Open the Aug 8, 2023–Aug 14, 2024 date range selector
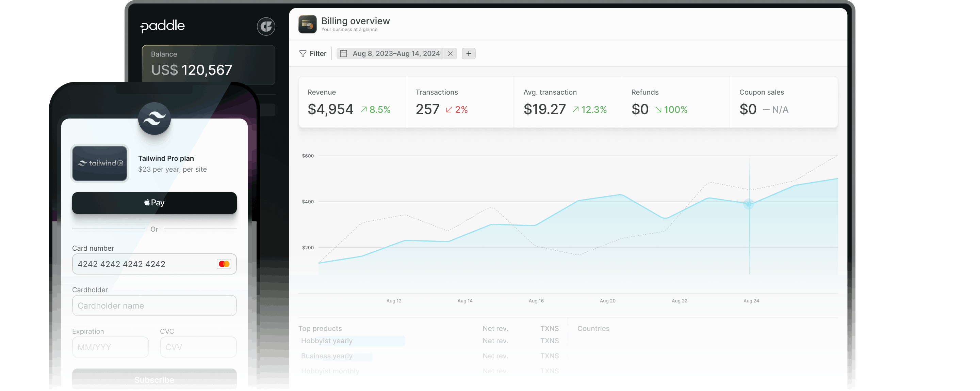980x391 pixels. click(397, 53)
